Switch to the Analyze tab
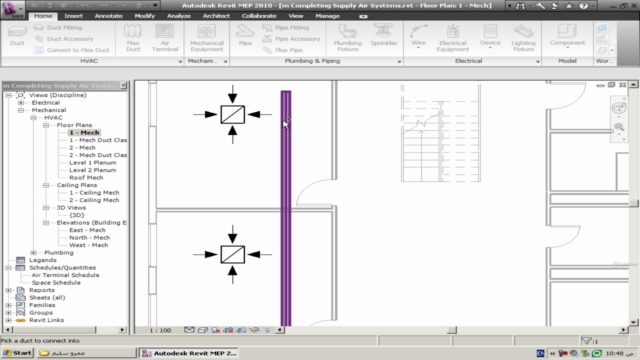The width and height of the screenshot is (640, 360). point(179,16)
